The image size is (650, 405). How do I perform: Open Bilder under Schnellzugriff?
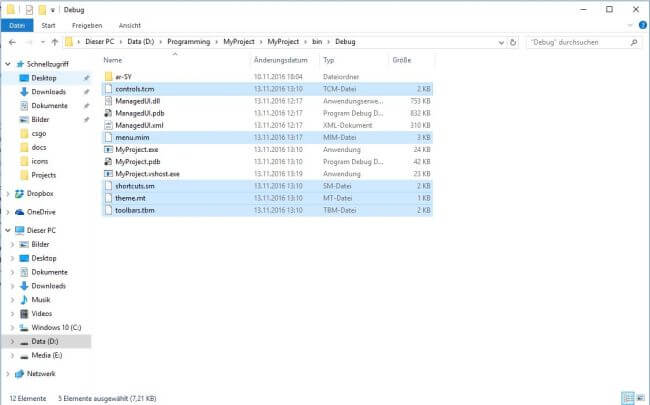(40, 119)
